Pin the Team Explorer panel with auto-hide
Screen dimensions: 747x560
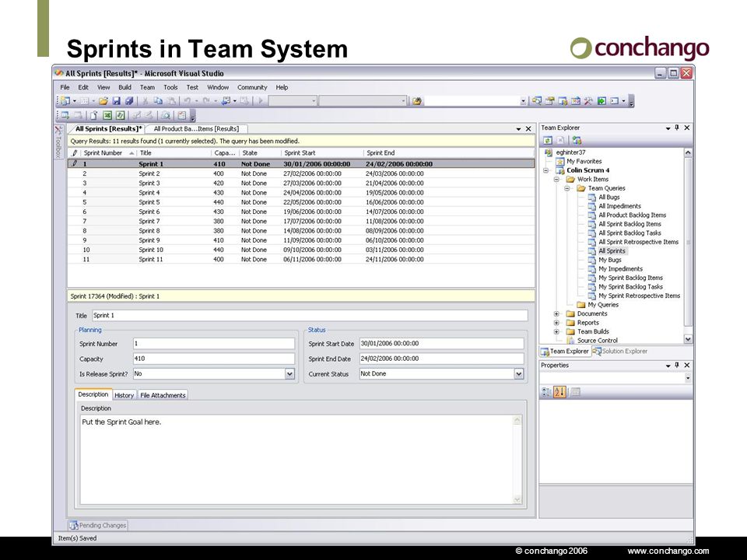point(677,128)
